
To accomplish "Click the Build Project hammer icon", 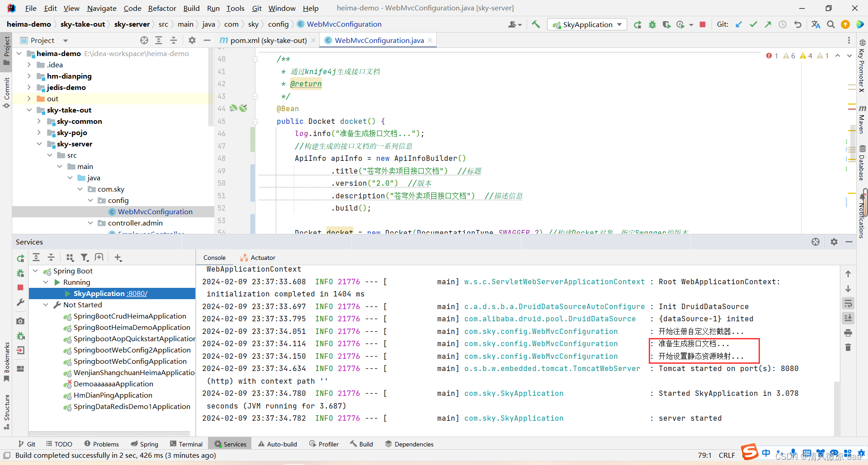I will pos(536,24).
